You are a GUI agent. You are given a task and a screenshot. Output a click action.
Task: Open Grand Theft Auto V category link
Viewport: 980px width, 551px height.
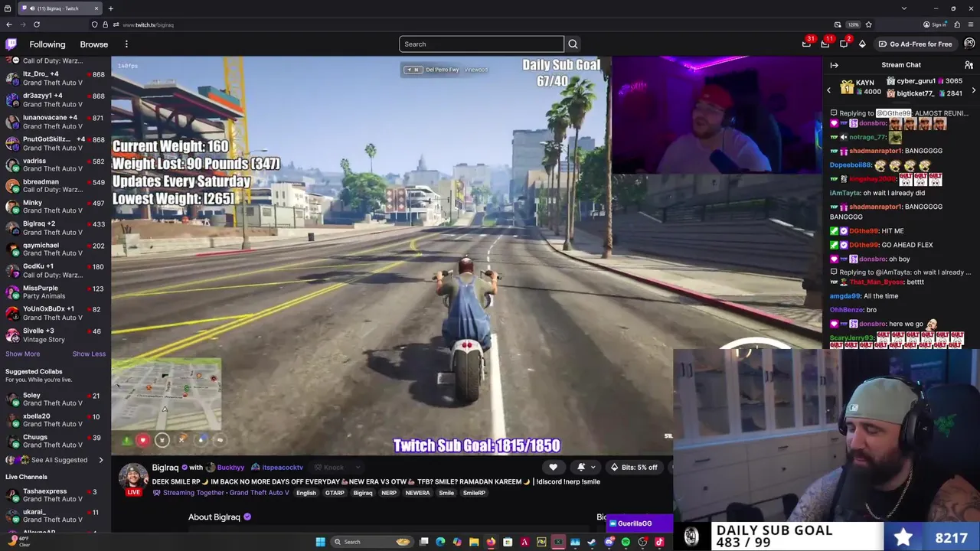click(259, 493)
